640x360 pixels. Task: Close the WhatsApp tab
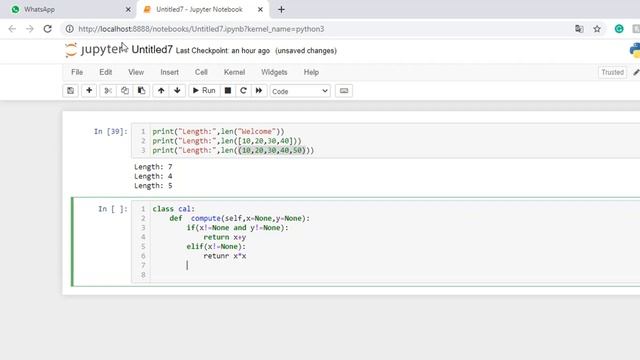[128, 9]
